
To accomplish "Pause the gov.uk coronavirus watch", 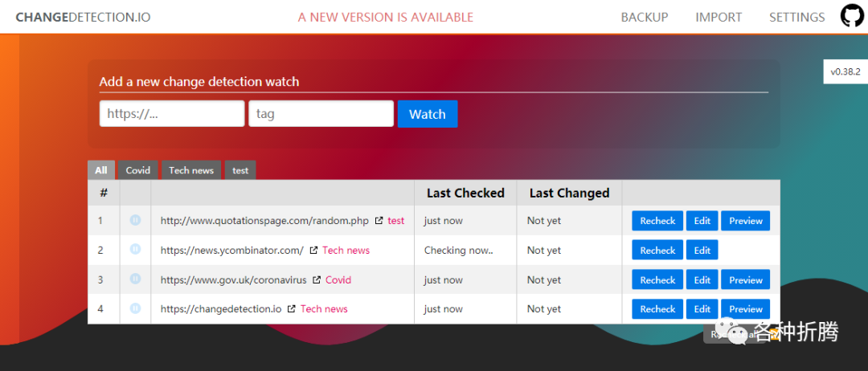I will point(135,279).
